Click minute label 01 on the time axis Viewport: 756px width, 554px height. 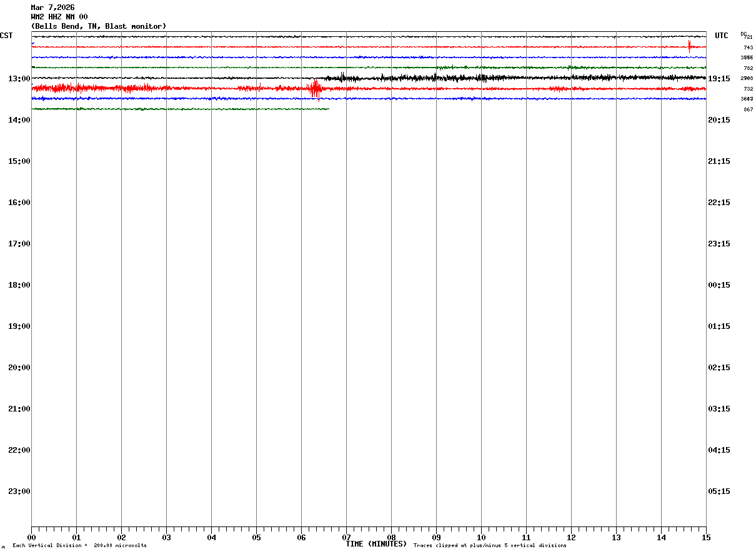76,538
